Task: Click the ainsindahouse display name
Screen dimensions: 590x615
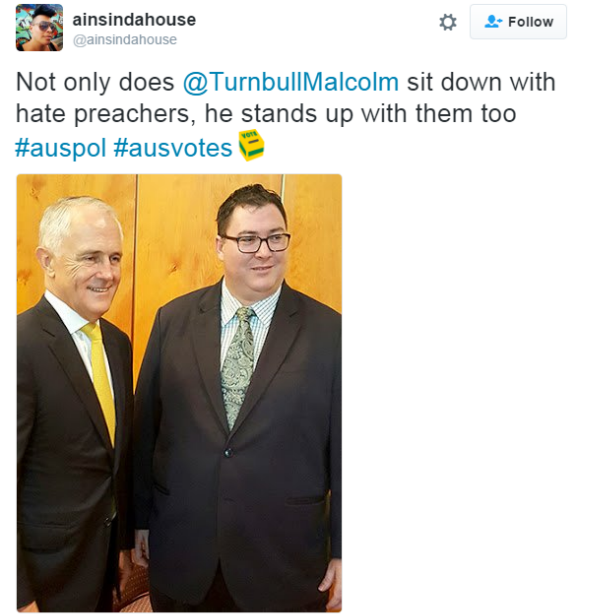Action: pyautogui.click(x=134, y=20)
